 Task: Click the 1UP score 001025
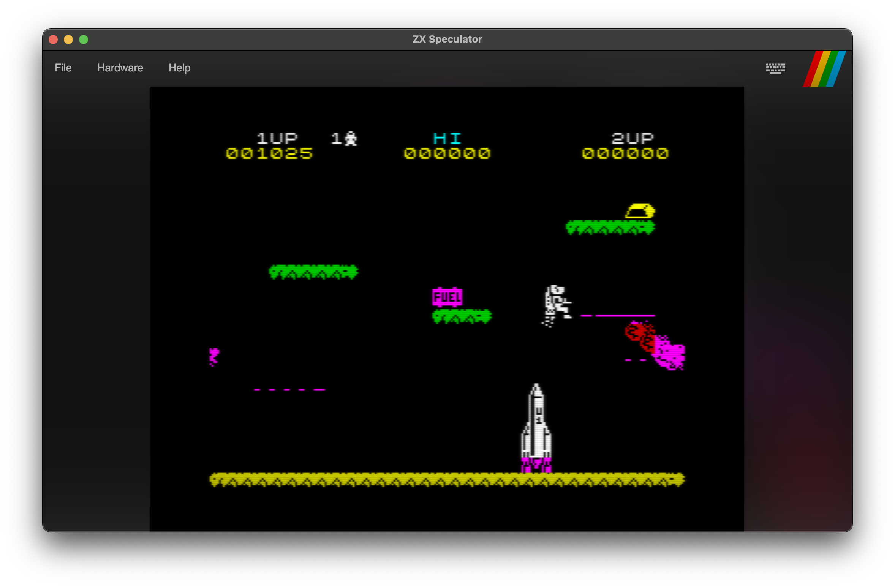[269, 153]
